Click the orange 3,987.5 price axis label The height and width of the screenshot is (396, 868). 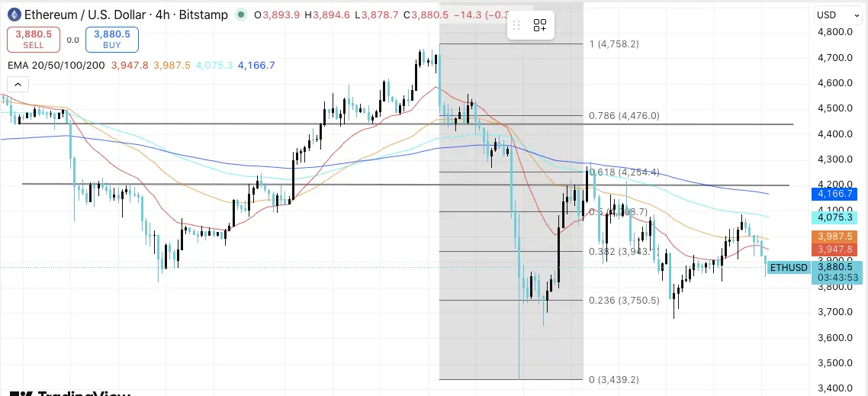[x=834, y=237]
